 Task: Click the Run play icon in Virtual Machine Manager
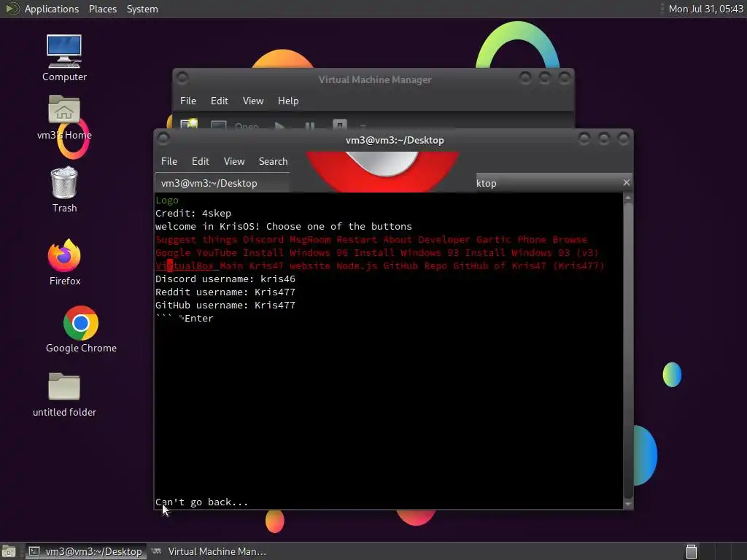click(x=279, y=125)
